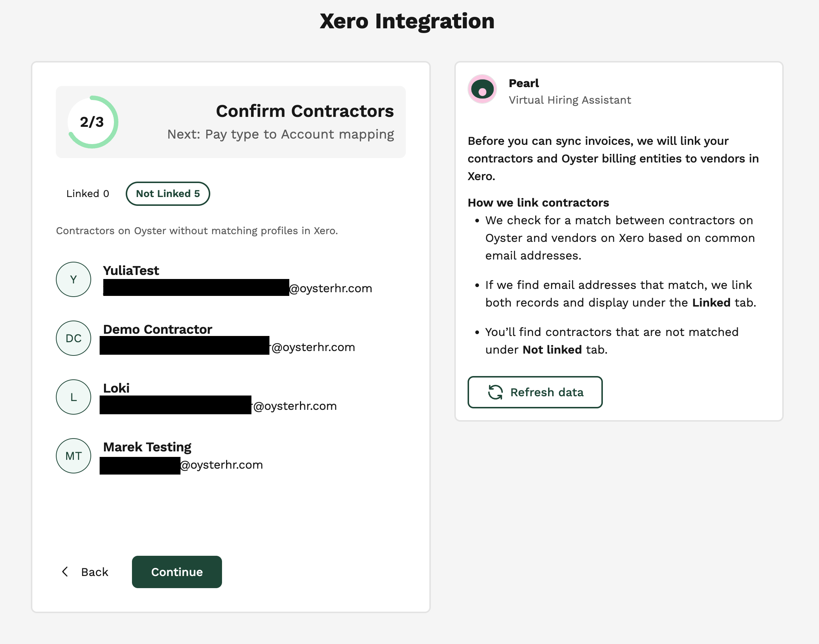
Task: Click the Demo Contractor name
Action: (x=158, y=329)
